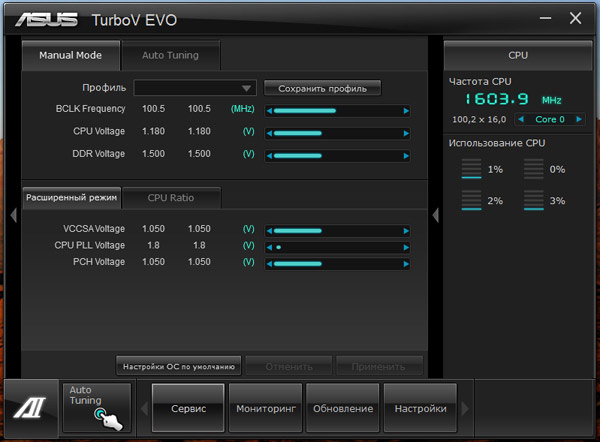Open the CPU Ratio tab
The image size is (600, 442).
tap(171, 198)
